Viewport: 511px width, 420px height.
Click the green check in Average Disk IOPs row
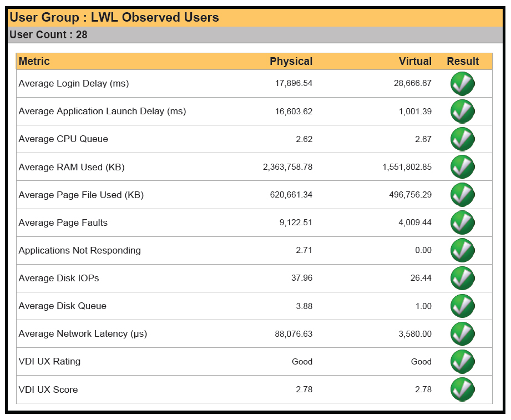[462, 278]
